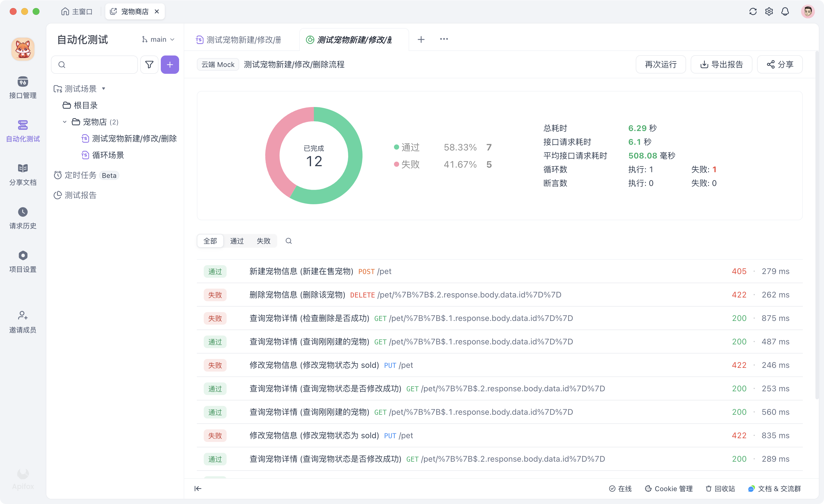The height and width of the screenshot is (504, 824).
Task: Click the sync refresh icon top right
Action: (753, 11)
